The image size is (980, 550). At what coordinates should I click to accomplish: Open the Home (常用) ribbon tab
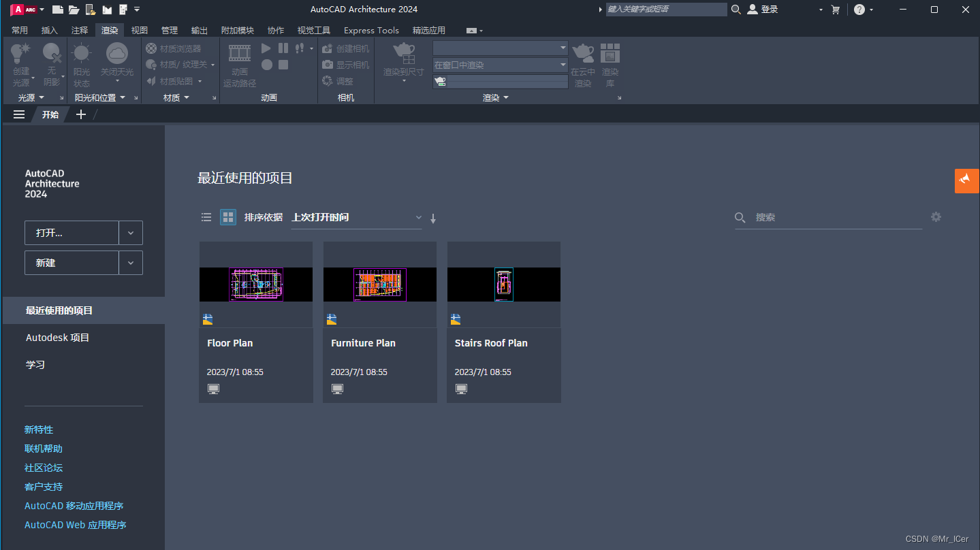coord(20,31)
